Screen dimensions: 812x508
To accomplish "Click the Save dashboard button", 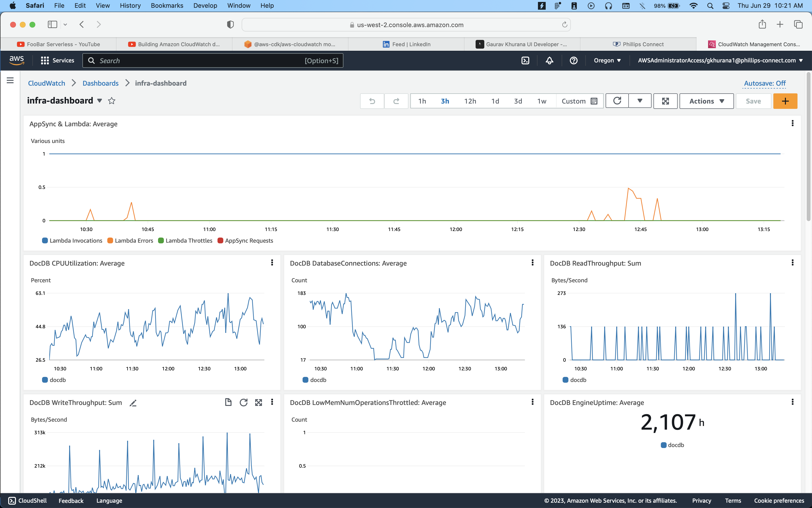I will pos(753,101).
